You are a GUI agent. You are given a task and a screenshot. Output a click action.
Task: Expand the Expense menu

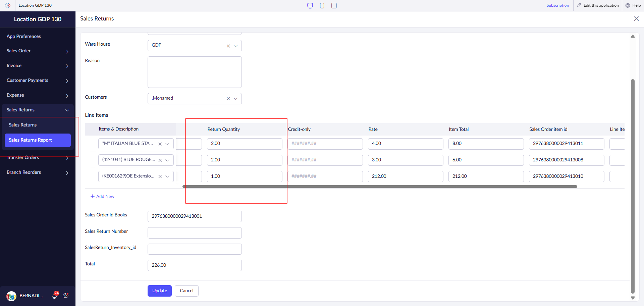pos(38,95)
